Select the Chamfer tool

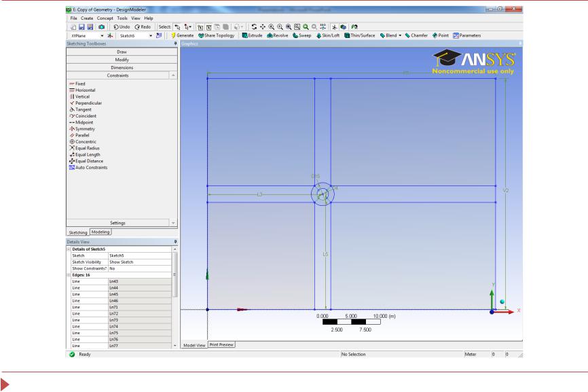click(x=416, y=35)
